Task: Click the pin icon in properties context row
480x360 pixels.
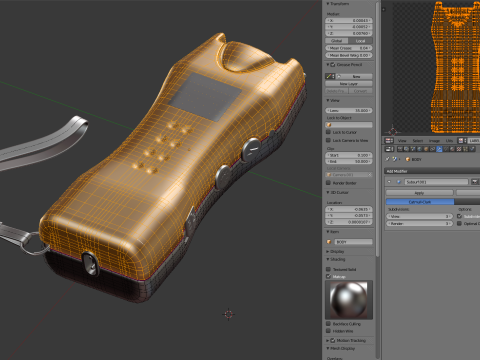Action: tap(387, 159)
